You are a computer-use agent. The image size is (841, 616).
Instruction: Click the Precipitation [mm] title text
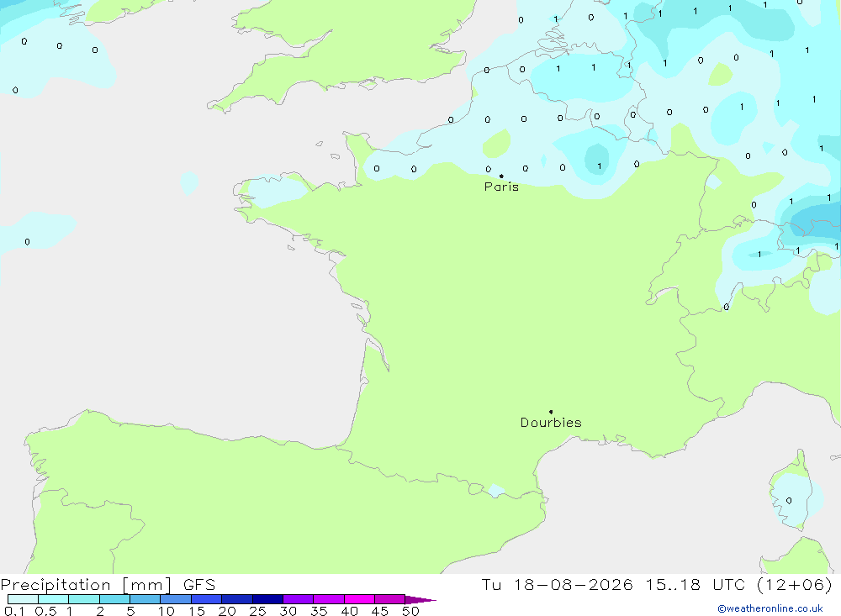click(x=86, y=585)
